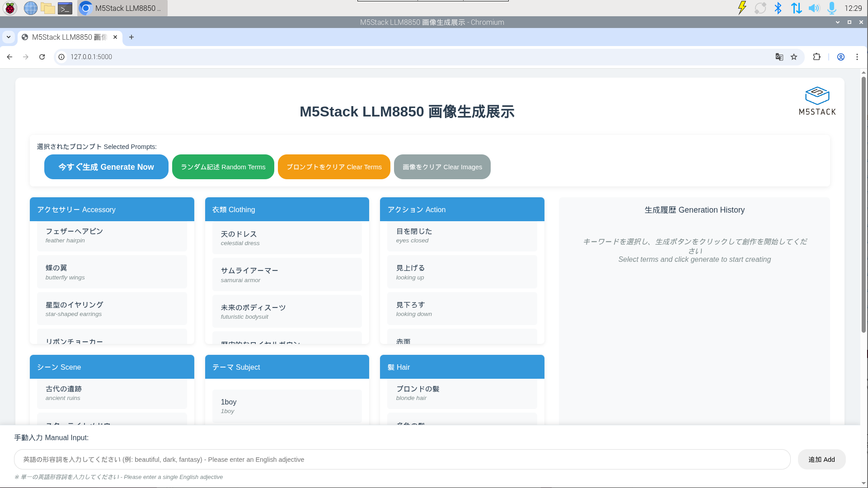
Task: Click the translate page icon
Action: click(x=779, y=57)
